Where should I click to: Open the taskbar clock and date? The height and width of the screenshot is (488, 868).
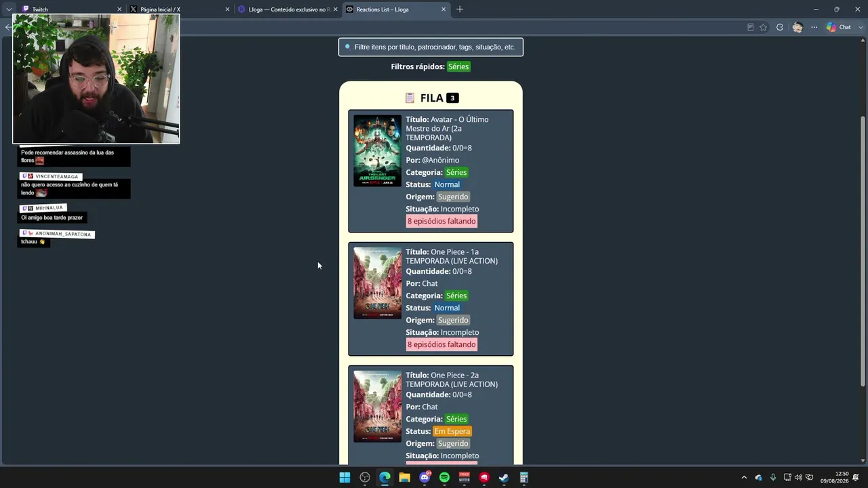pyautogui.click(x=834, y=477)
